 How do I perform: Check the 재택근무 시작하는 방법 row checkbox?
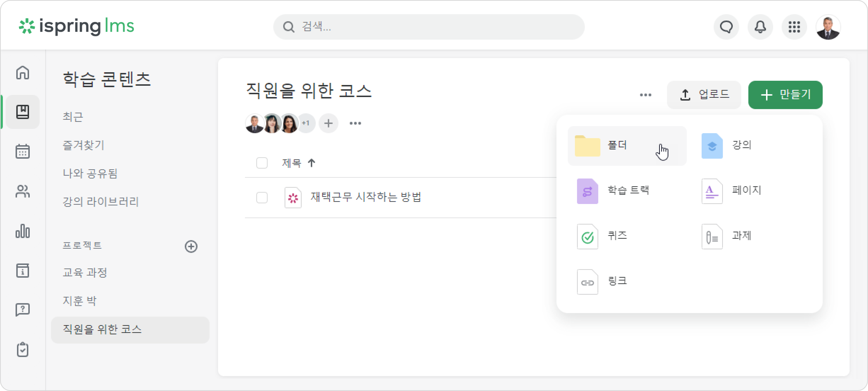coord(262,197)
